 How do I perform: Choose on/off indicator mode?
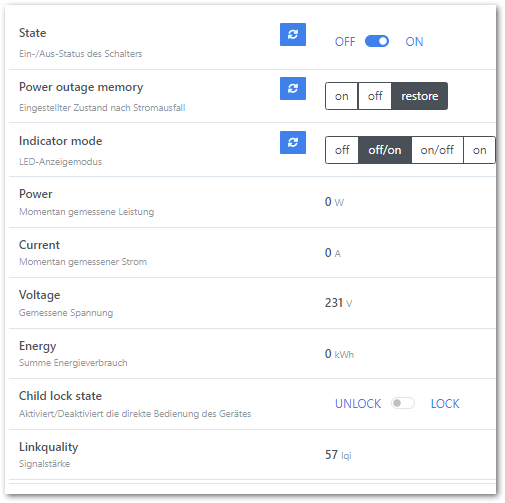click(x=437, y=150)
